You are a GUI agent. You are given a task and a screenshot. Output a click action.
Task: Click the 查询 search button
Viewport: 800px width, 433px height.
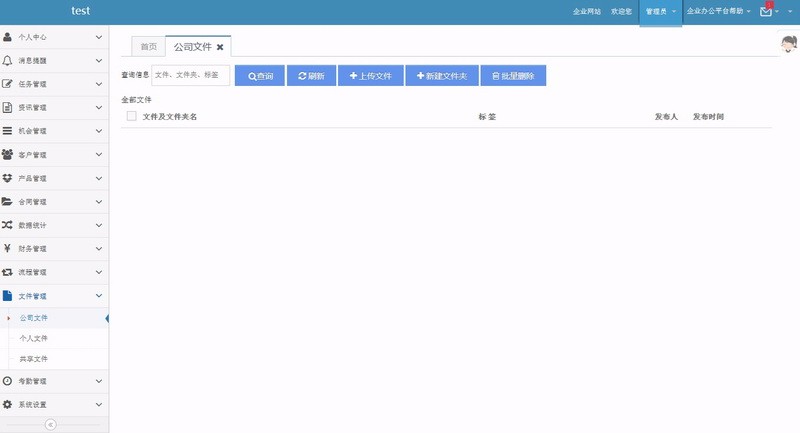pyautogui.click(x=260, y=75)
